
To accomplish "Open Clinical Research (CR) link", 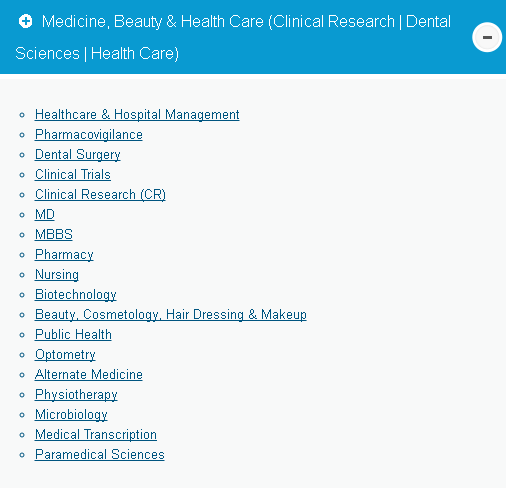I will point(100,195).
